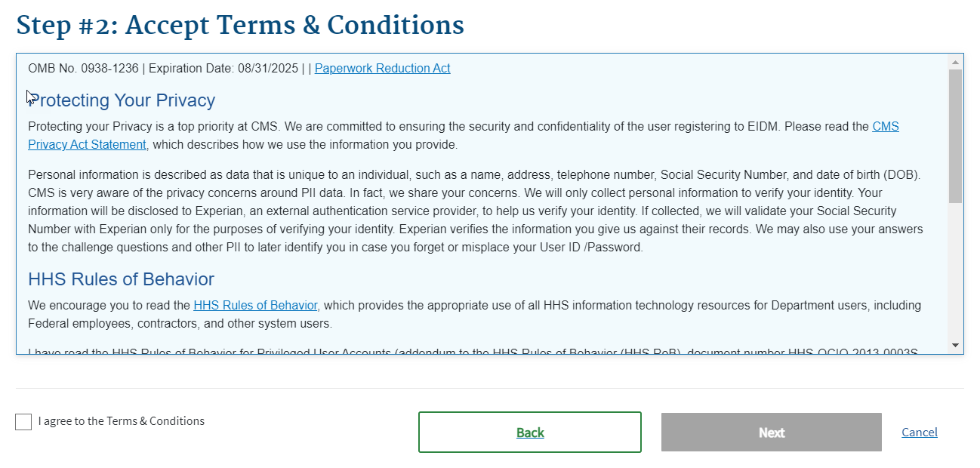Click the HHS Rules of Behavior section heading
This screenshot has width=980, height=468.
click(x=121, y=279)
